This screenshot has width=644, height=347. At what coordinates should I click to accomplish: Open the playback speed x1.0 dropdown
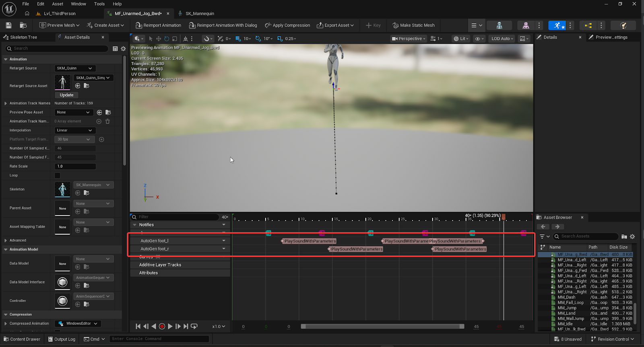click(x=219, y=326)
